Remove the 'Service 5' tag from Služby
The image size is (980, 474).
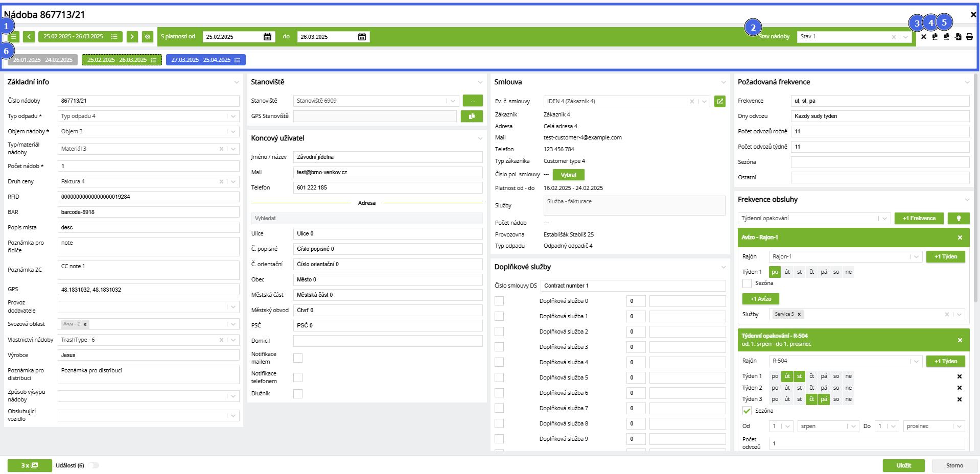click(799, 315)
